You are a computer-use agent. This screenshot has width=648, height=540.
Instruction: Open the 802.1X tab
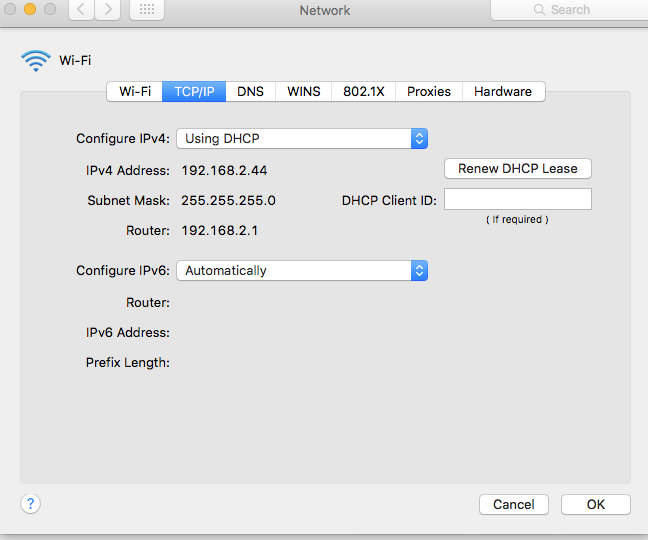pyautogui.click(x=363, y=91)
